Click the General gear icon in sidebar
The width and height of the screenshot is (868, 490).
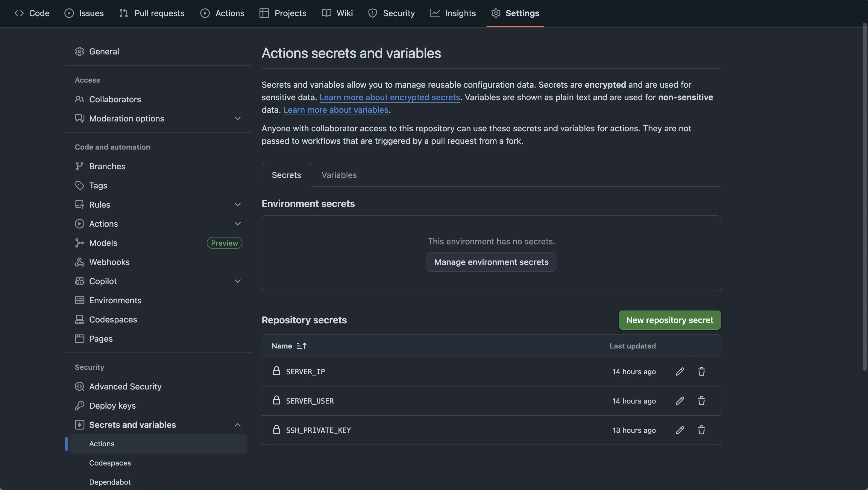[80, 51]
